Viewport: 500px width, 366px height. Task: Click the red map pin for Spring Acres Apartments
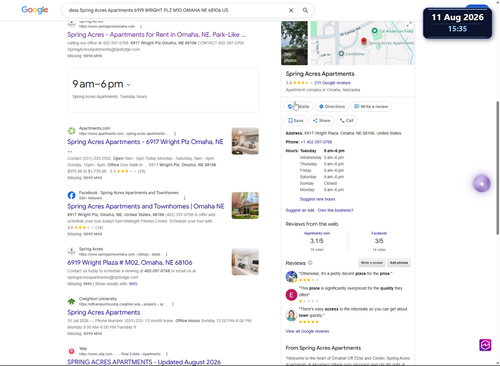[364, 41]
